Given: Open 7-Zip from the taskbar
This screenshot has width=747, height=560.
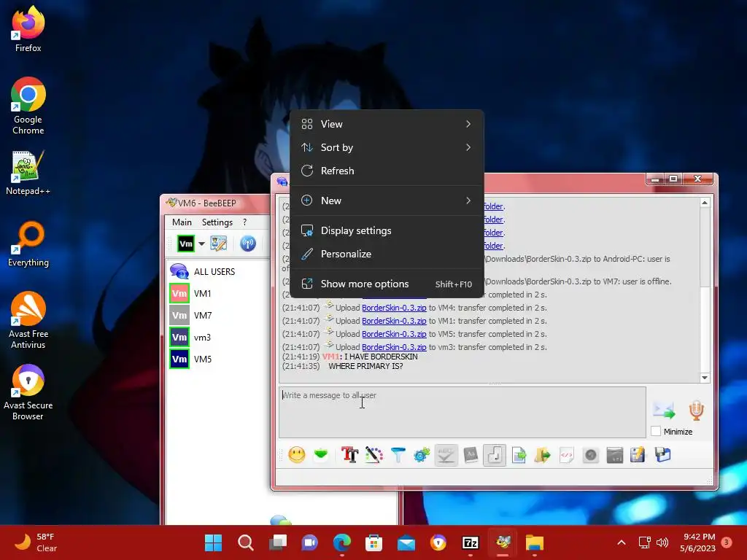Looking at the screenshot, I should coord(471,542).
